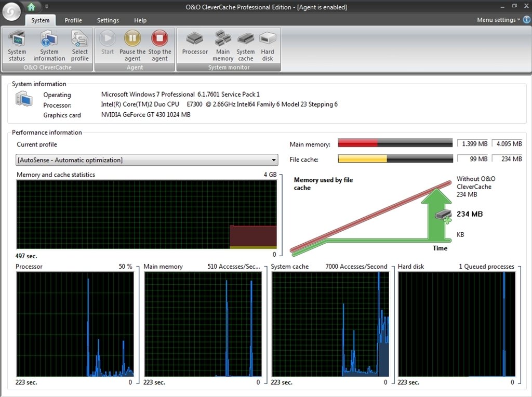Screen dimensions: 532x397
Task: Click the computer icon in System information
Action: (x=24, y=99)
